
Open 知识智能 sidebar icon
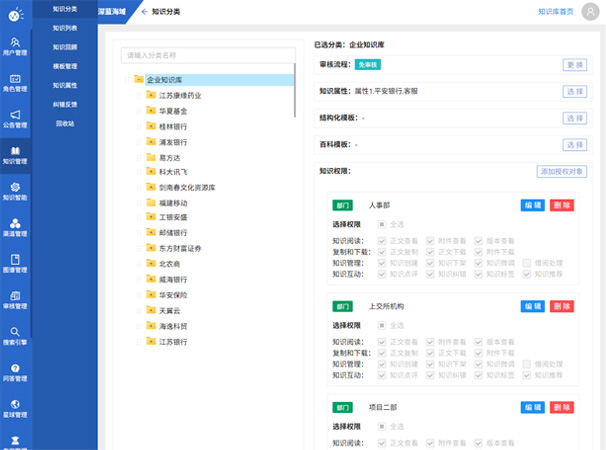[x=15, y=191]
